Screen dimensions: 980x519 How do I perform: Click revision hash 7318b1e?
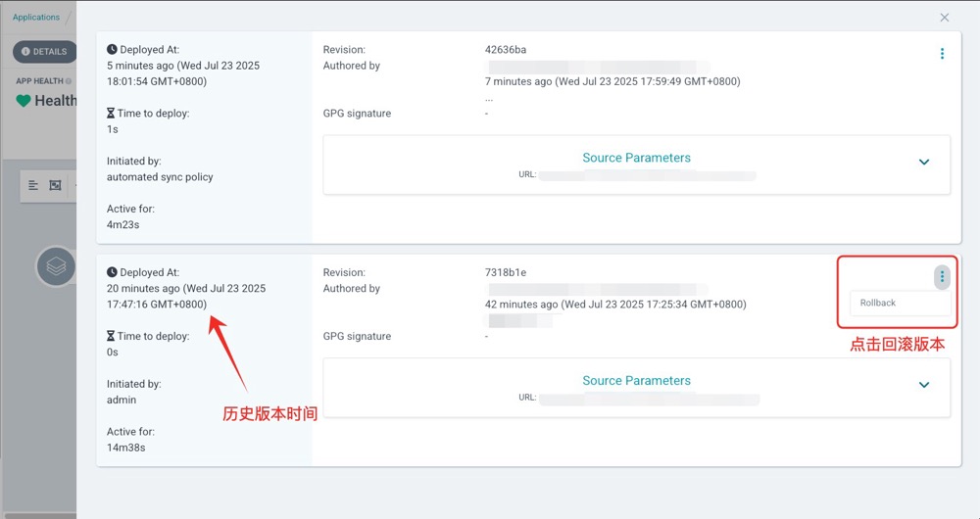coord(505,273)
